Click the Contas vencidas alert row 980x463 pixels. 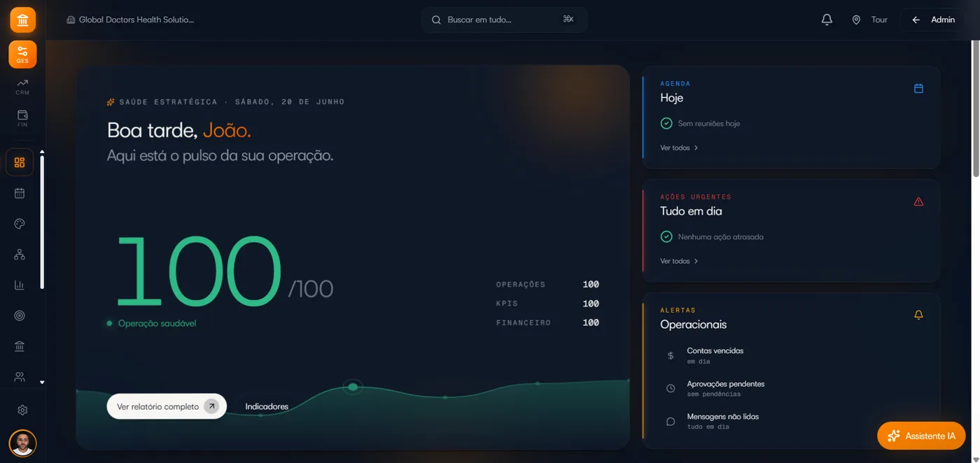pyautogui.click(x=791, y=355)
